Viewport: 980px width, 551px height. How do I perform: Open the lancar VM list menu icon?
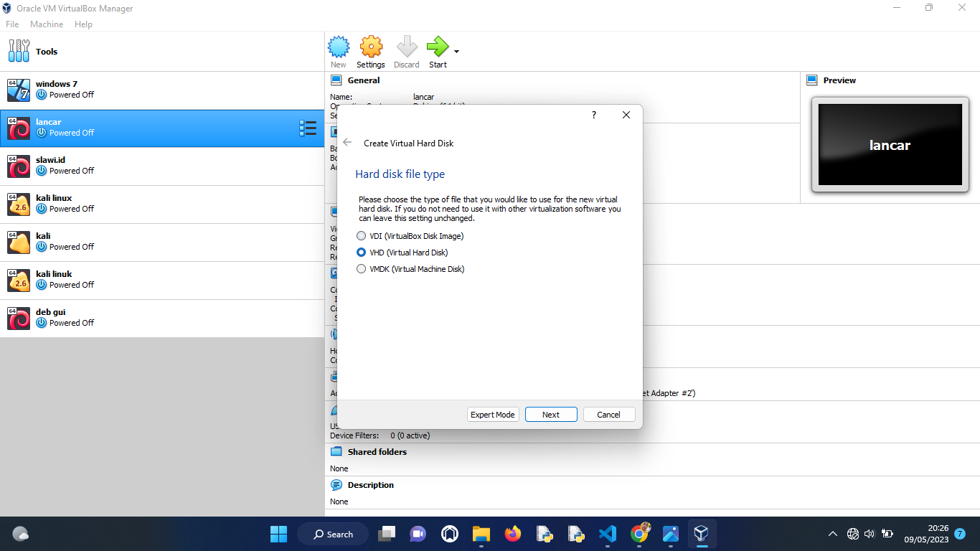(307, 128)
